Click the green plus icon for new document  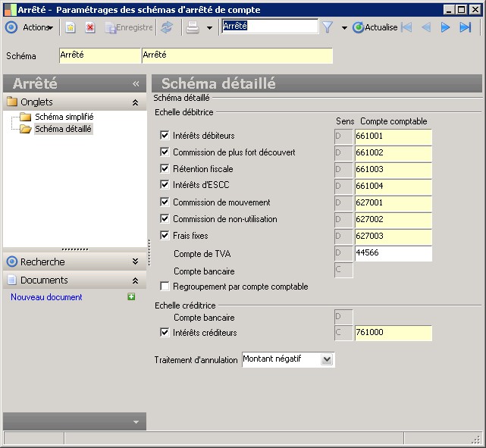(131, 297)
